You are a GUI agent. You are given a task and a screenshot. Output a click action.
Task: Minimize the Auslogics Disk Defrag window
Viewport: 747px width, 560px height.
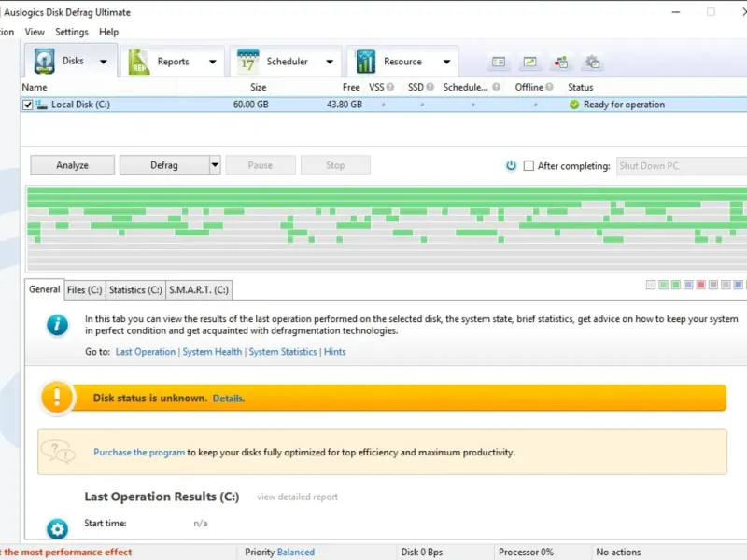tap(675, 12)
